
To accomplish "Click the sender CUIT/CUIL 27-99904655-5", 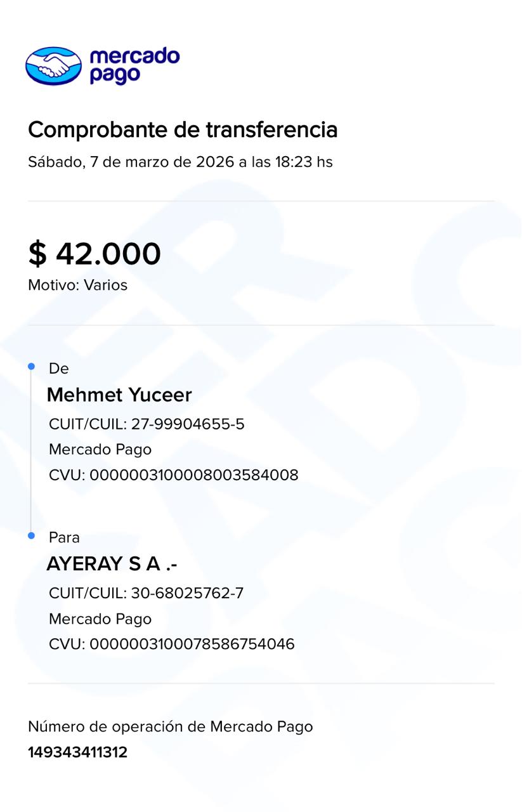I will coord(147,424).
